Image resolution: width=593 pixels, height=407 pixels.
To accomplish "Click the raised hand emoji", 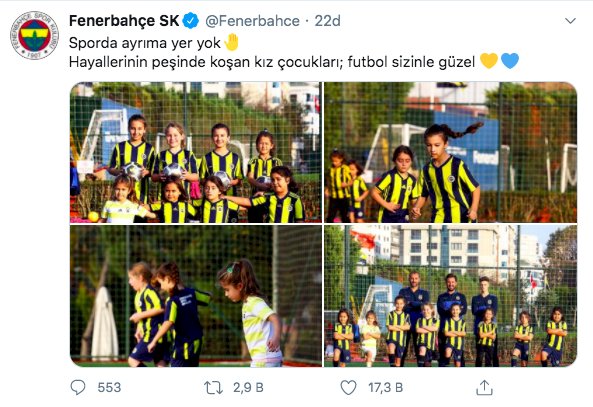I will point(231,42).
